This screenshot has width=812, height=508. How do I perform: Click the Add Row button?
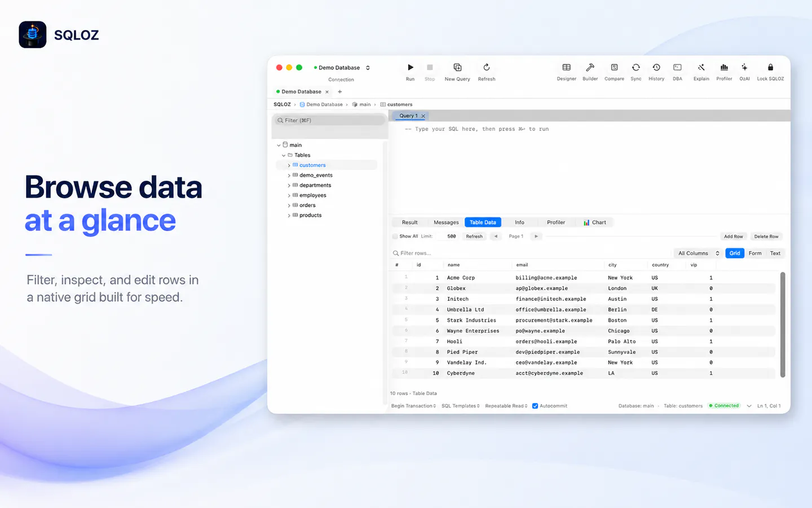(x=734, y=237)
